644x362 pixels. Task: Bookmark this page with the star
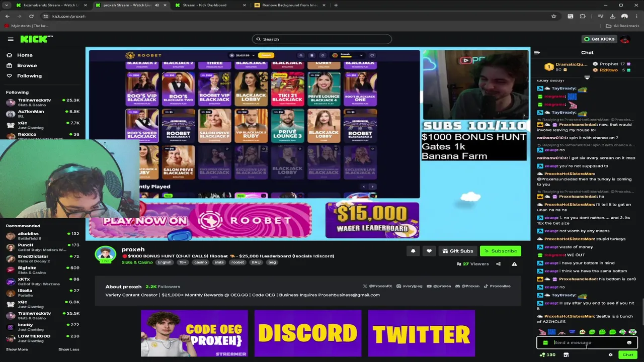click(x=554, y=16)
